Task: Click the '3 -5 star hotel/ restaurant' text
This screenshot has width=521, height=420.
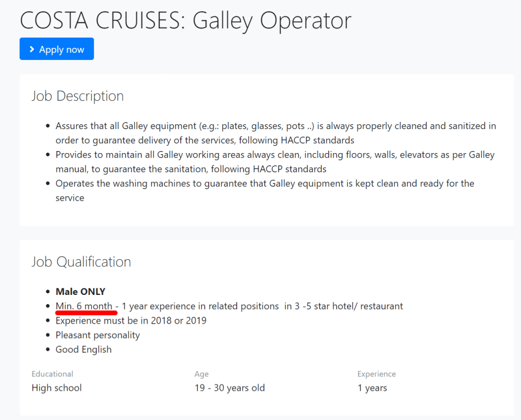Action: pyautogui.click(x=344, y=306)
